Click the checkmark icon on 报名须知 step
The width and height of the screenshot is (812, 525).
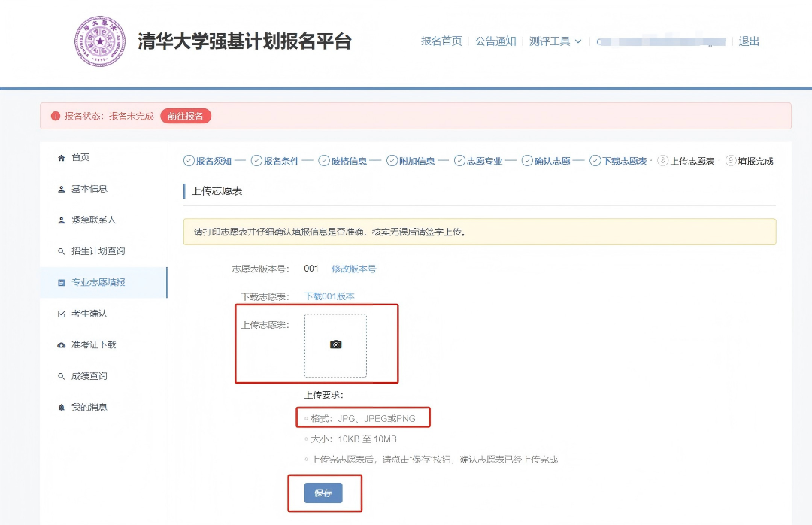click(x=189, y=160)
